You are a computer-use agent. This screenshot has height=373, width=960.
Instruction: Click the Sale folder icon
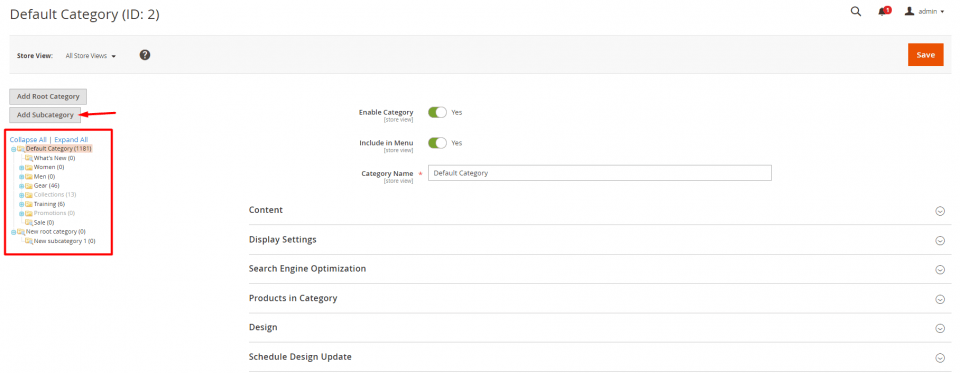point(29,222)
